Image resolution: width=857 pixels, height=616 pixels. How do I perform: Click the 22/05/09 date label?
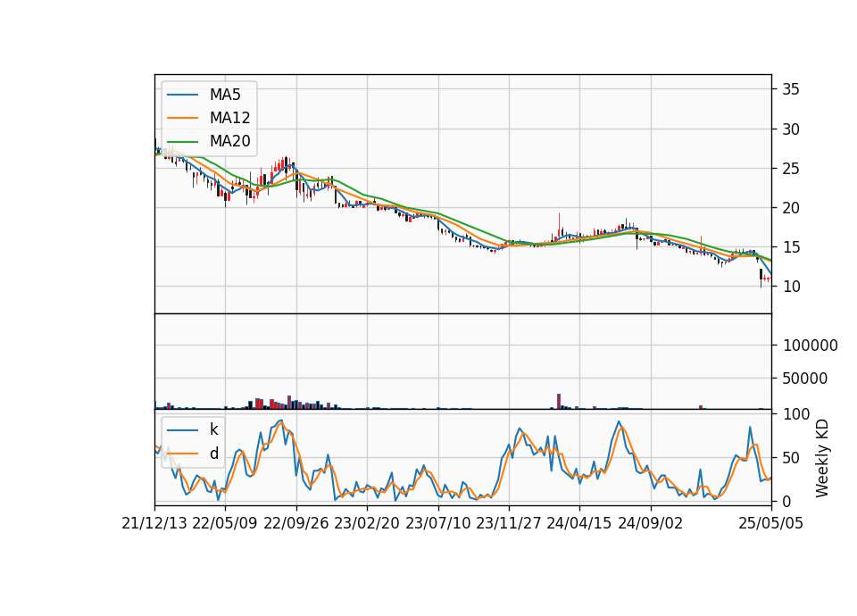pyautogui.click(x=225, y=523)
